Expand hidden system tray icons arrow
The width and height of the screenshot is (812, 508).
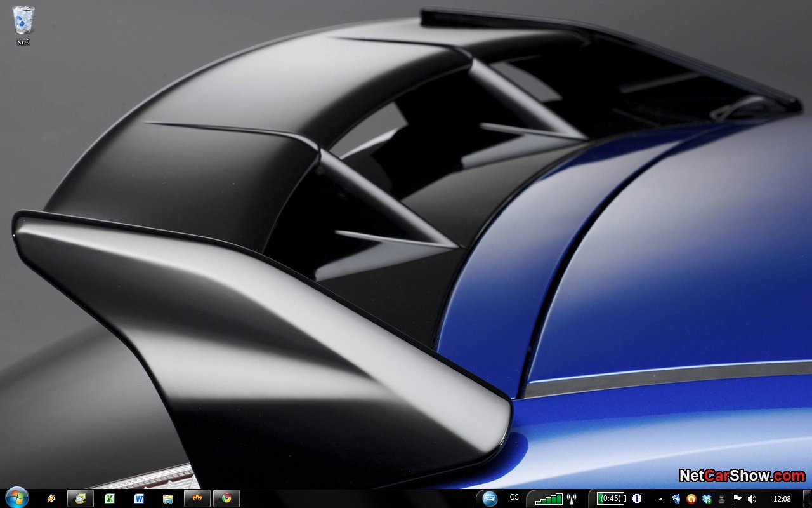[x=660, y=499]
